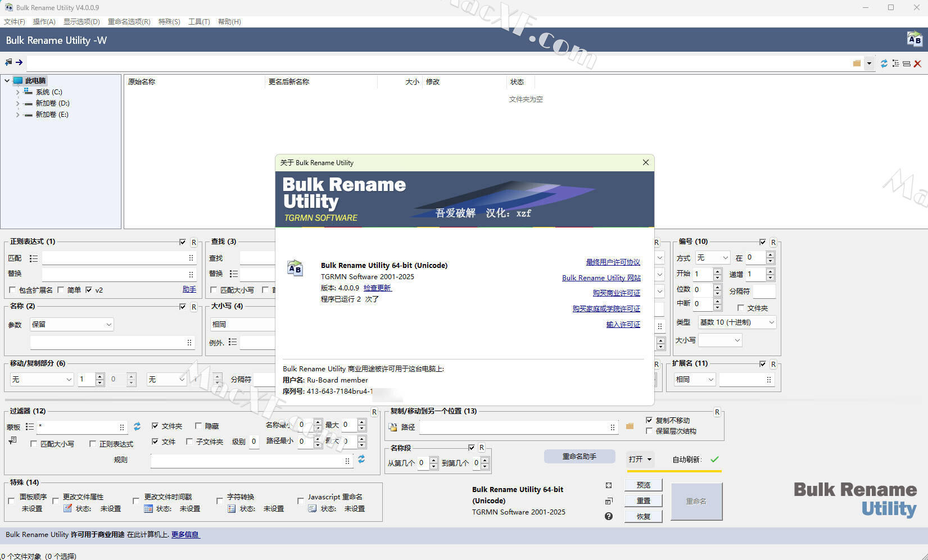Open 特殊(S) menu

(x=169, y=22)
